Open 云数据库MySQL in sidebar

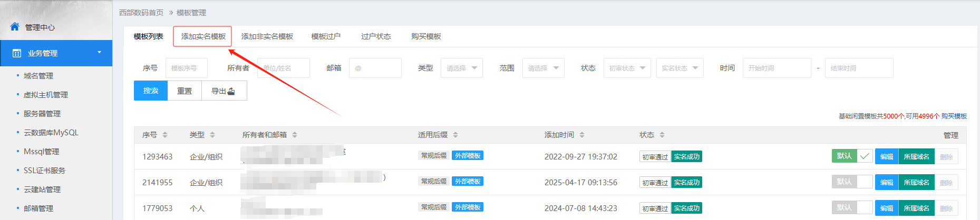tap(51, 133)
